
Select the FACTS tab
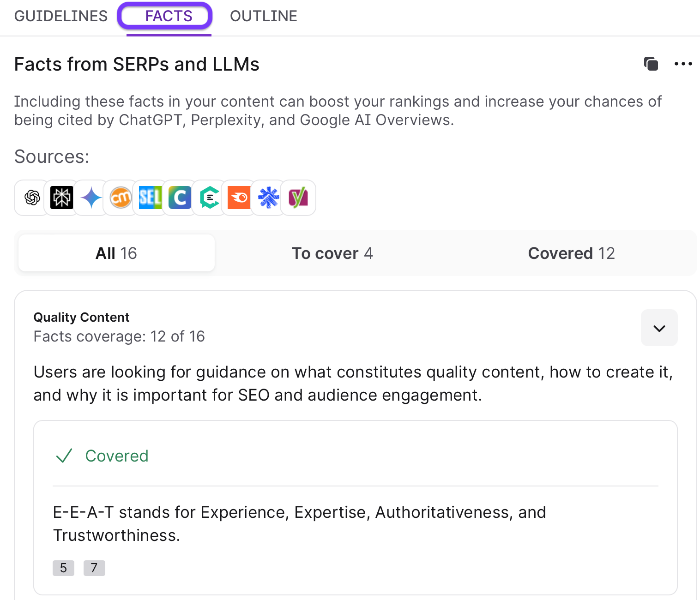pyautogui.click(x=169, y=16)
